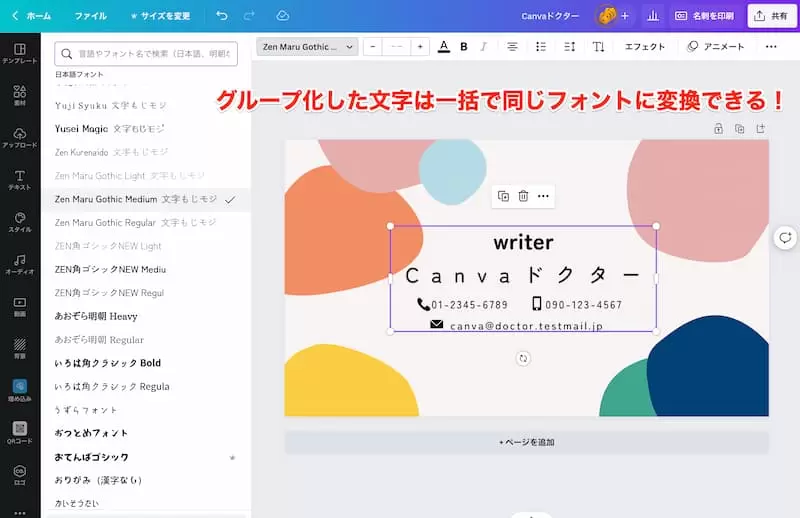Toggle italic formatting
Image resolution: width=800 pixels, height=518 pixels.
coord(484,47)
